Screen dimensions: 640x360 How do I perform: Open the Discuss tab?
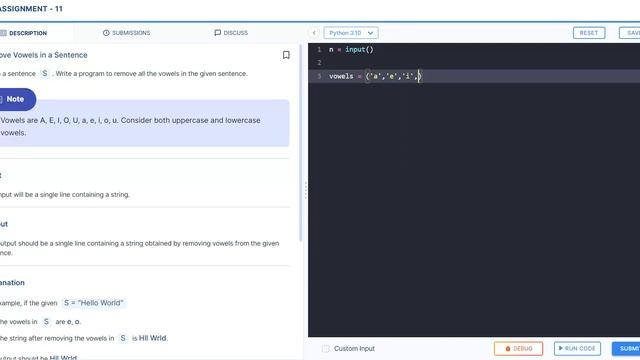click(x=231, y=33)
